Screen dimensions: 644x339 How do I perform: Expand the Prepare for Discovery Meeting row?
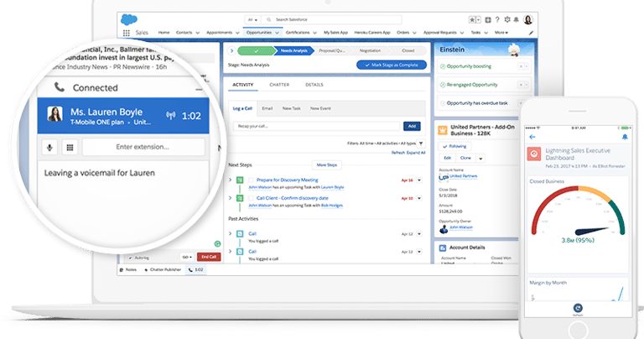pyautogui.click(x=230, y=180)
